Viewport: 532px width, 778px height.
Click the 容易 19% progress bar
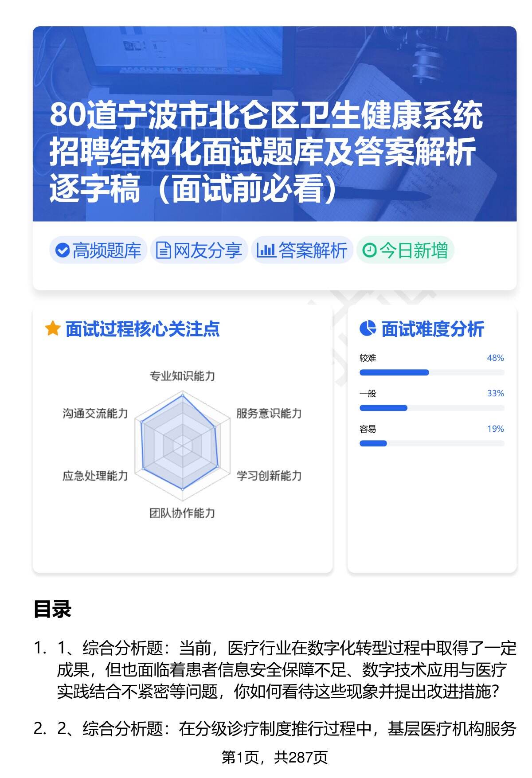click(431, 443)
